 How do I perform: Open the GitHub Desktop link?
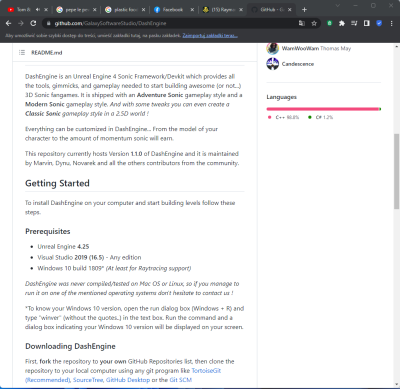(128, 380)
